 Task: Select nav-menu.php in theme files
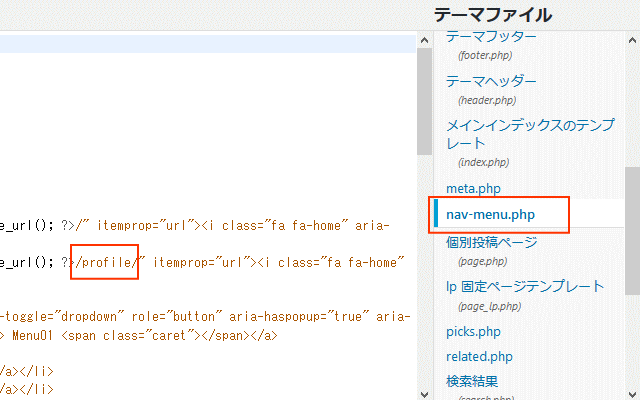point(490,215)
